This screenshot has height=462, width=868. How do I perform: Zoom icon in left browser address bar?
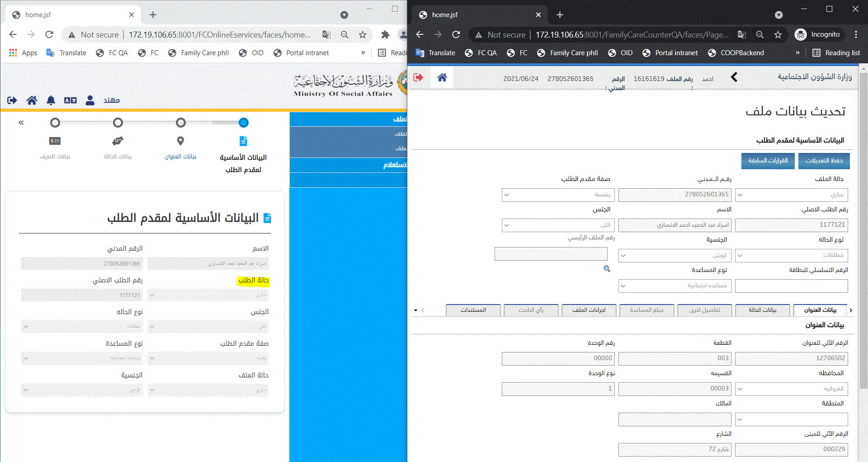coord(344,35)
